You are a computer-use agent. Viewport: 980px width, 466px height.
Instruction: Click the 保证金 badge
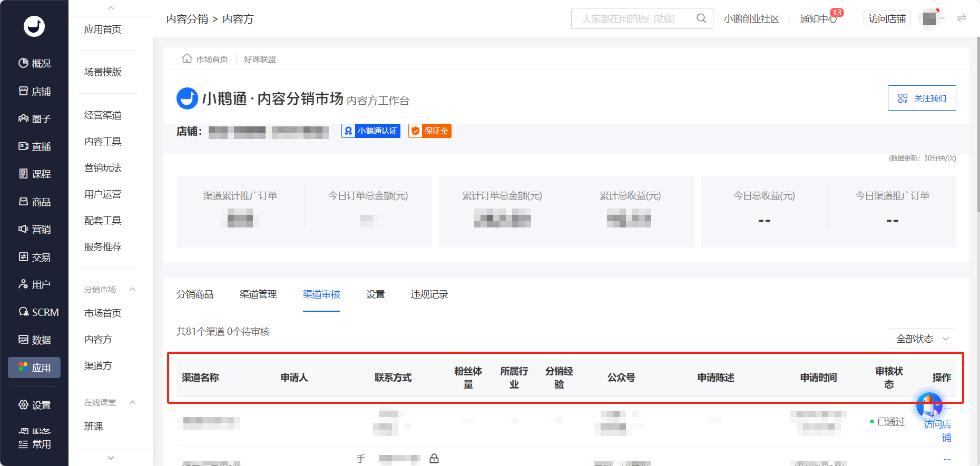pos(430,131)
